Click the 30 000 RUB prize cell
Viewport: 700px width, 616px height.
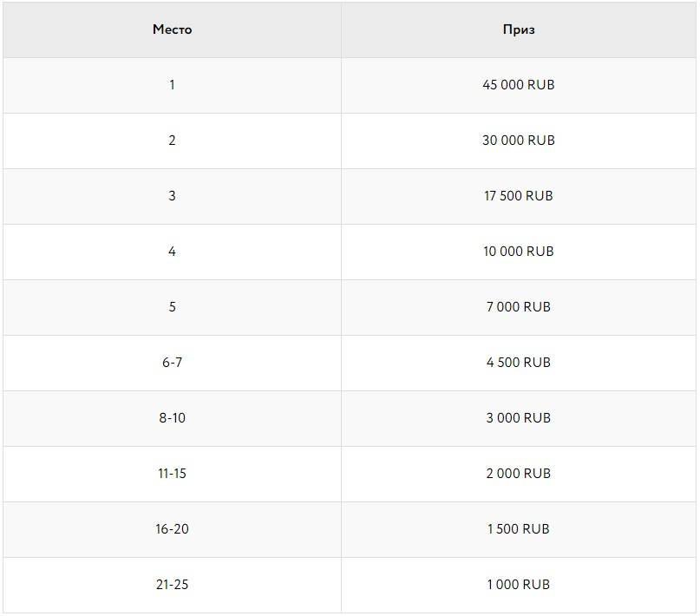pos(519,141)
